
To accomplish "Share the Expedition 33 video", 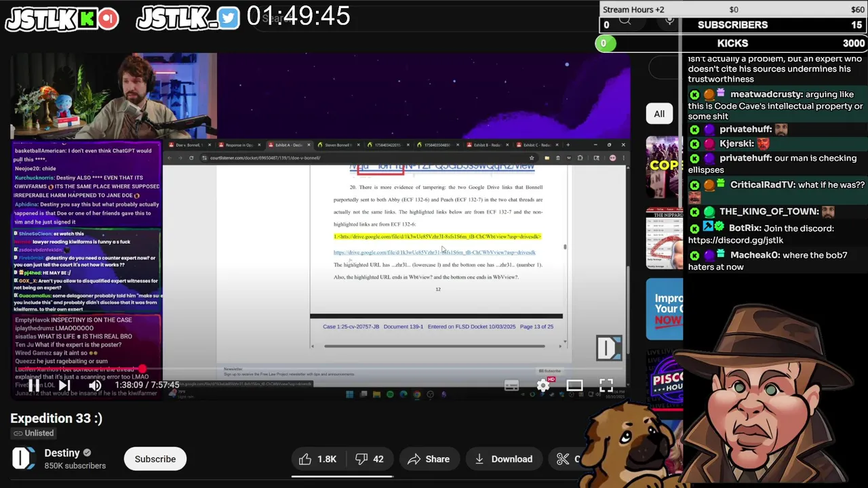I will (429, 459).
